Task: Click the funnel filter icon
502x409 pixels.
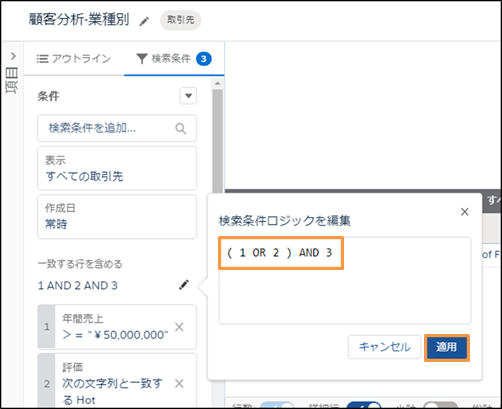Action: click(142, 59)
